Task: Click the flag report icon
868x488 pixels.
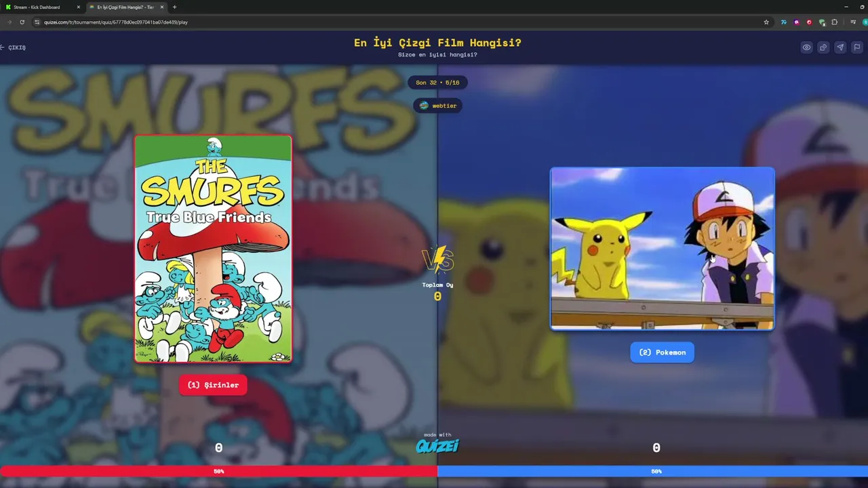Action: [857, 47]
